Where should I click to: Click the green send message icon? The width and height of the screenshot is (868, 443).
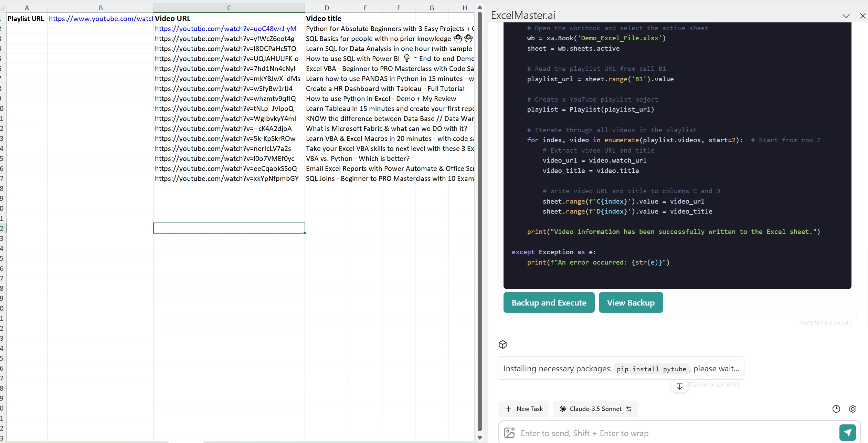click(847, 433)
